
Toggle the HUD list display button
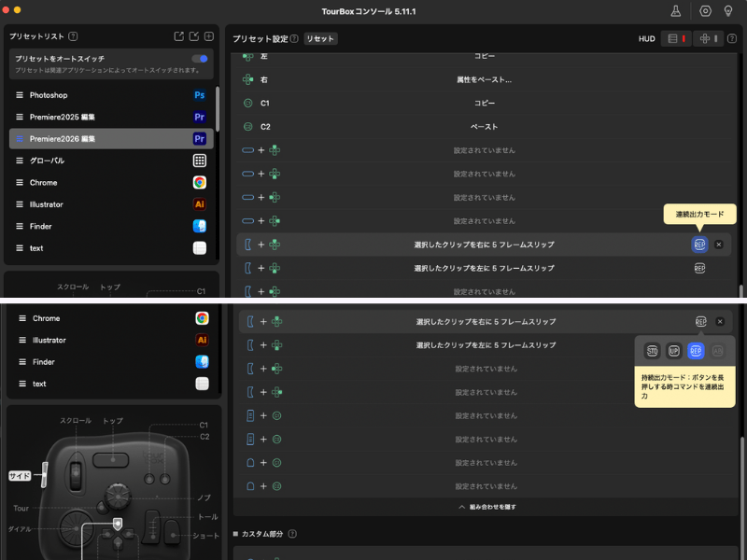674,38
